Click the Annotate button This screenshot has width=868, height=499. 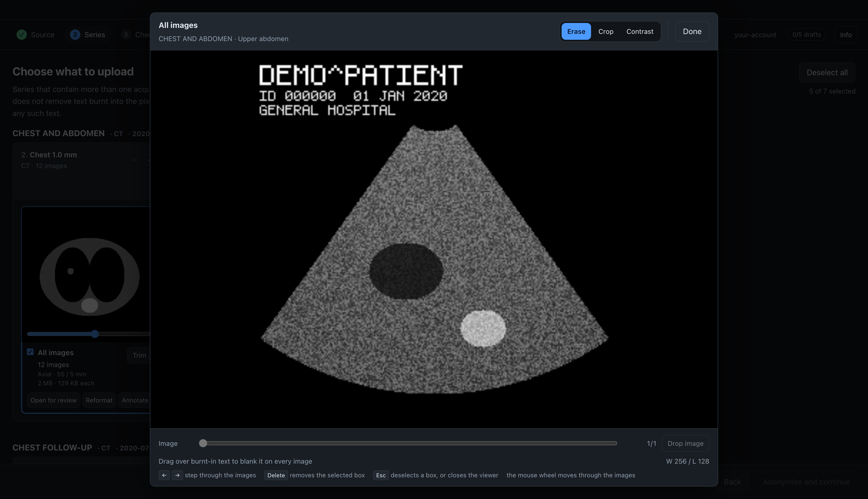pyautogui.click(x=135, y=400)
